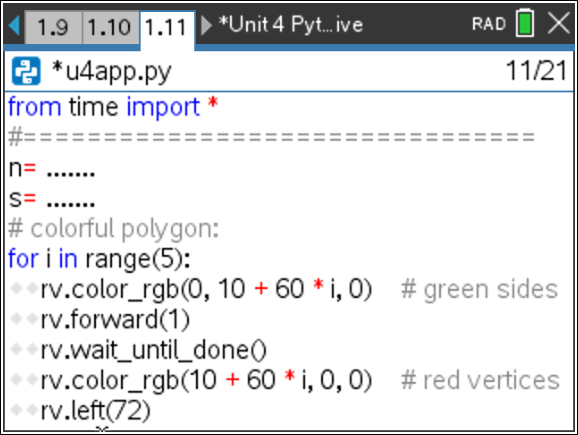Switch to page tab 1.9
Image resolution: width=578 pixels, height=435 pixels.
pyautogui.click(x=53, y=28)
